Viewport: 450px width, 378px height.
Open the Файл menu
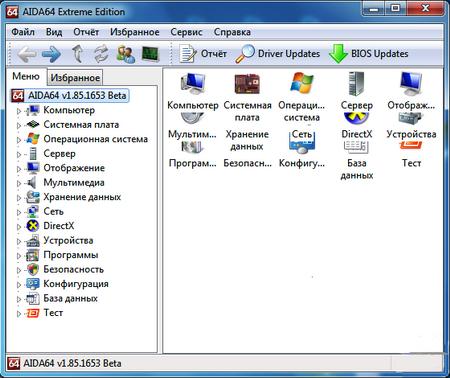coord(23,32)
